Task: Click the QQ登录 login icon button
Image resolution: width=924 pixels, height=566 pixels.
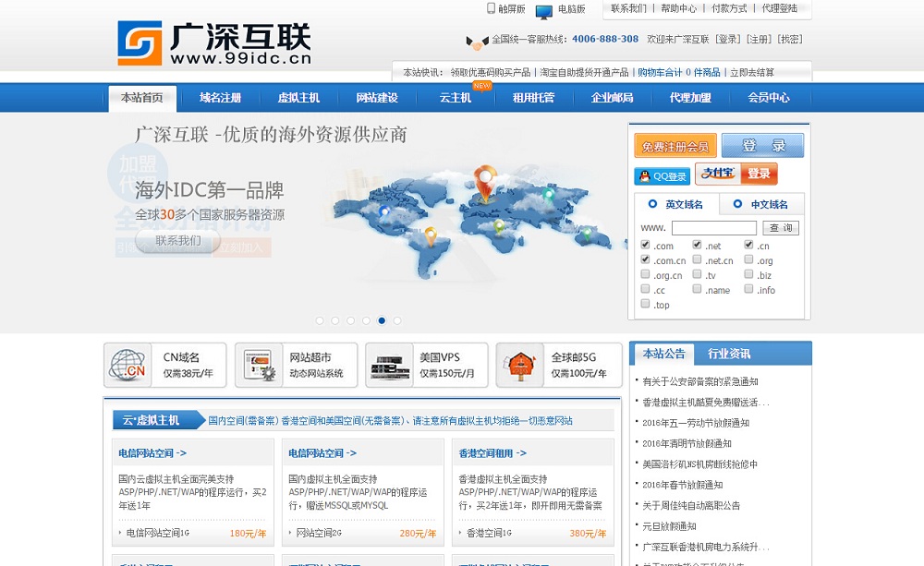Action: coord(662,175)
